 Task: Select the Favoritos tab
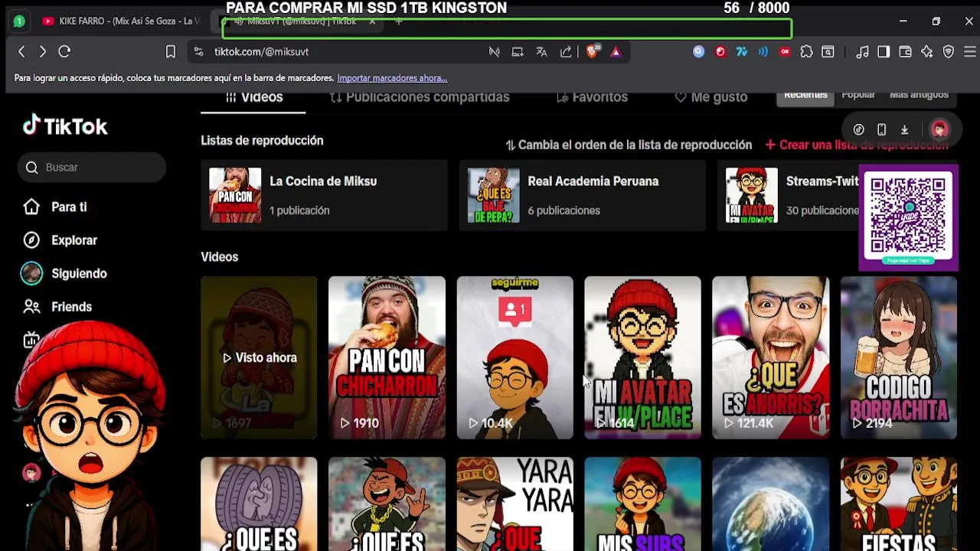coord(592,97)
